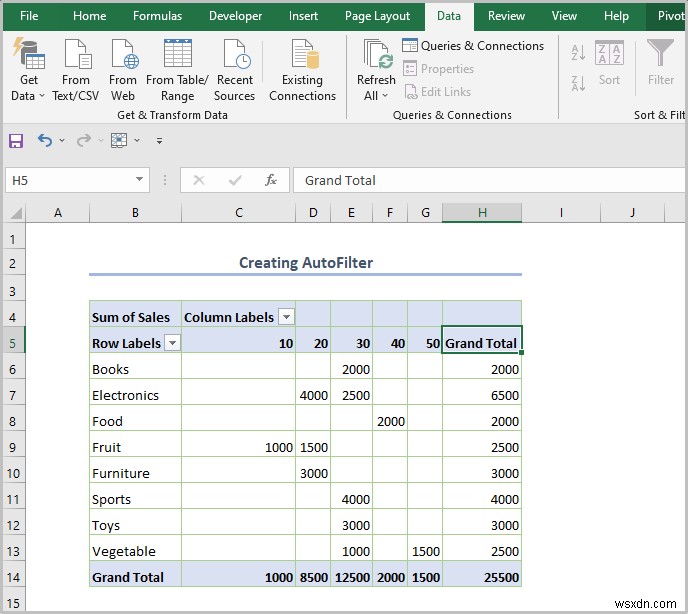The image size is (688, 614).
Task: Click the Redo arrow
Action: (83, 140)
